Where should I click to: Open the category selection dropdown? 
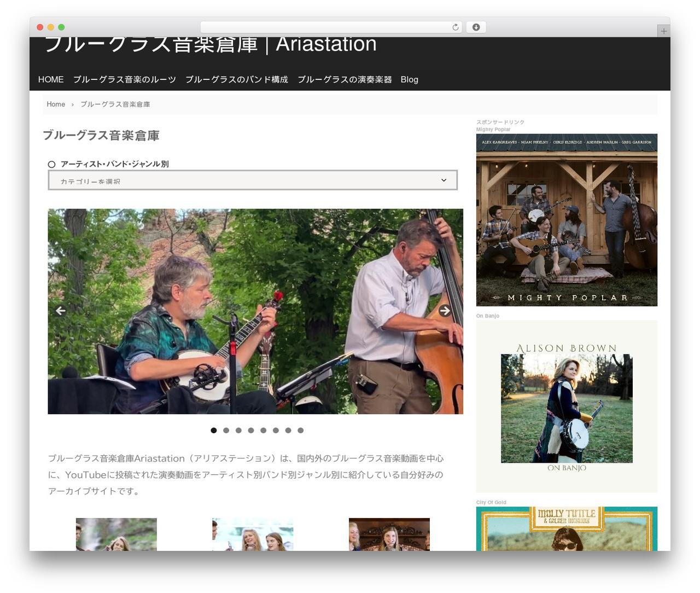[253, 180]
